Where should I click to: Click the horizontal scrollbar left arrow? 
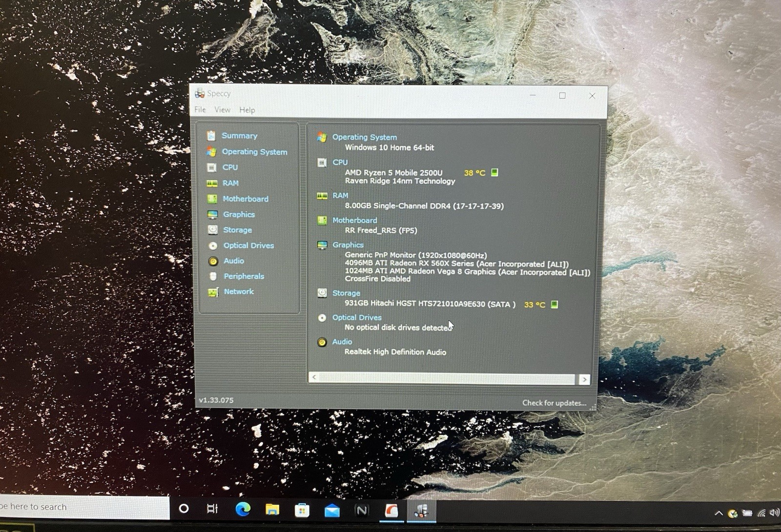pos(314,377)
